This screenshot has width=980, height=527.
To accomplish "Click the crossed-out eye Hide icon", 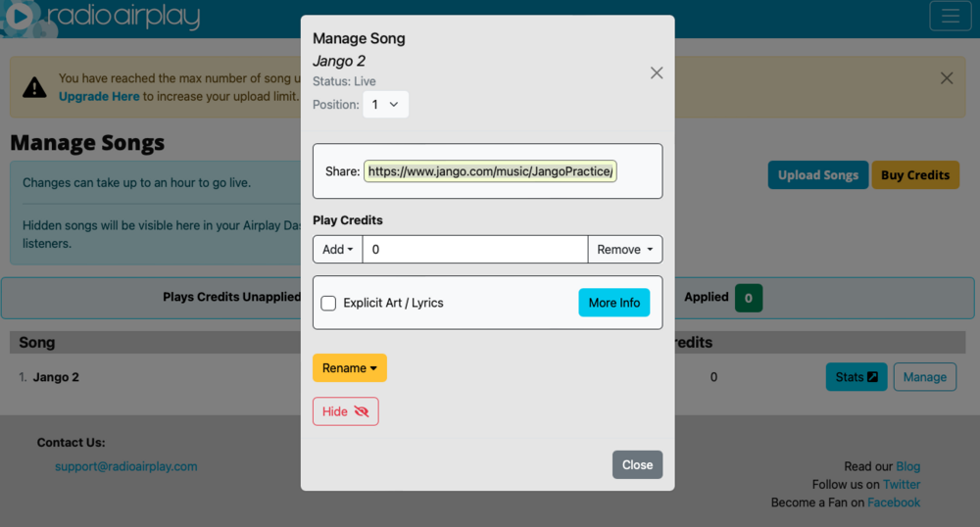I will [362, 411].
